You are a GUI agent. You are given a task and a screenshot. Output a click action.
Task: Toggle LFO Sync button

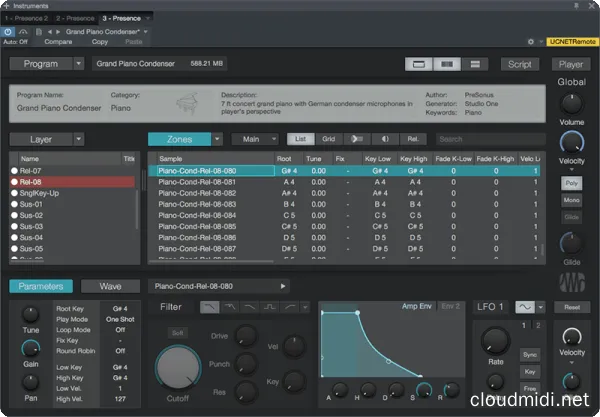point(530,355)
